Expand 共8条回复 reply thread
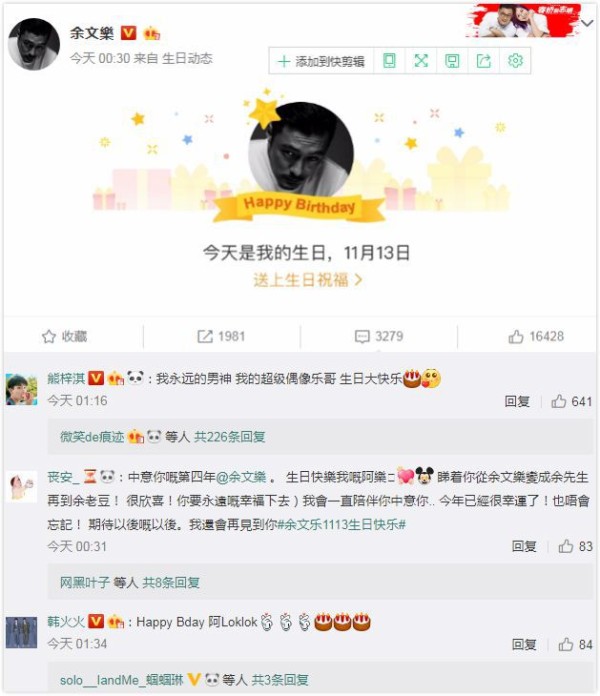Viewport: 600px width, 696px height. 171,582
